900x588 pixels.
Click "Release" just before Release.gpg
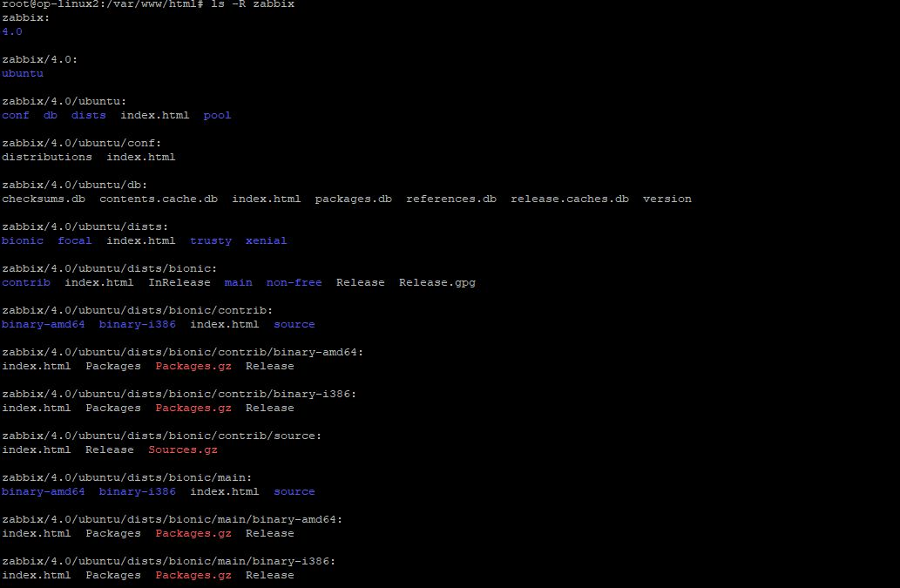point(361,283)
